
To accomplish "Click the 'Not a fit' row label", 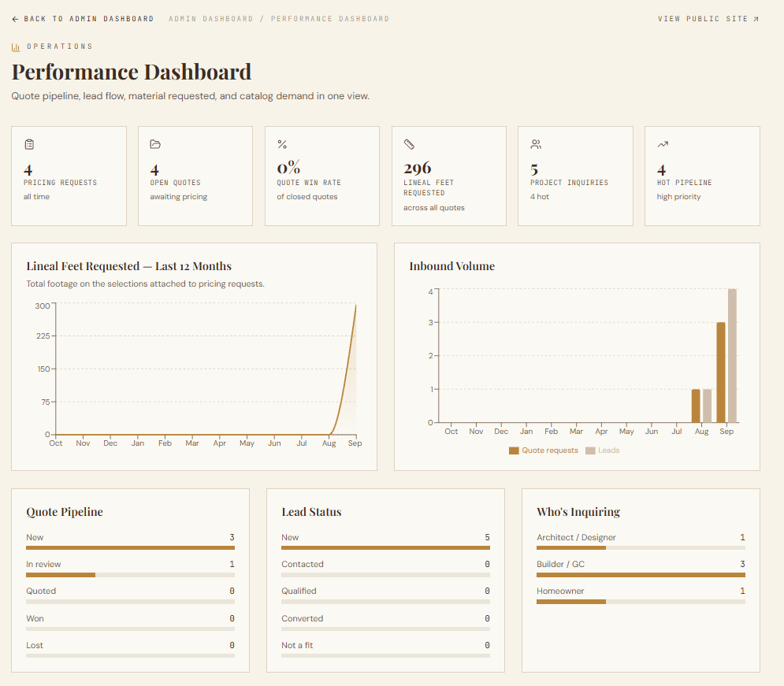I will tap(297, 646).
